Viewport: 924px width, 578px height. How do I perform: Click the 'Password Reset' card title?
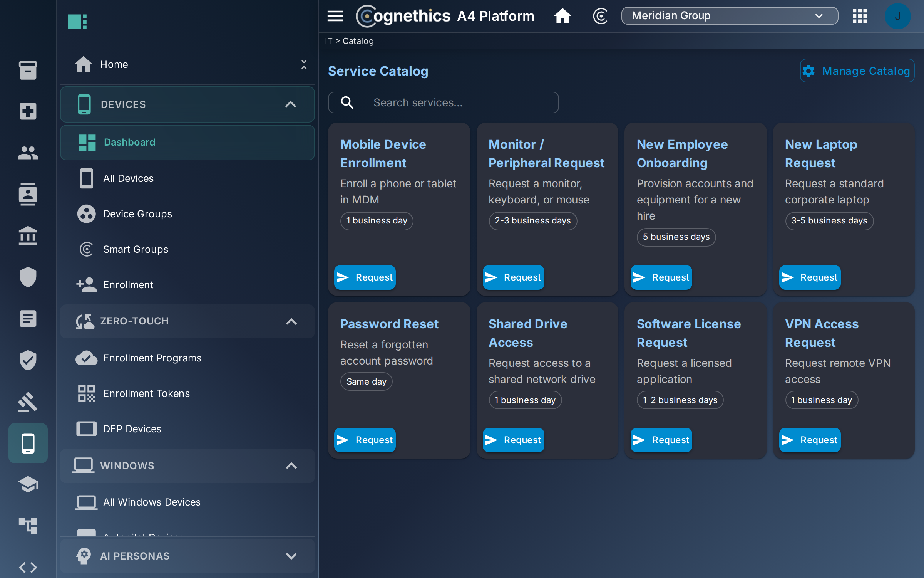click(389, 324)
